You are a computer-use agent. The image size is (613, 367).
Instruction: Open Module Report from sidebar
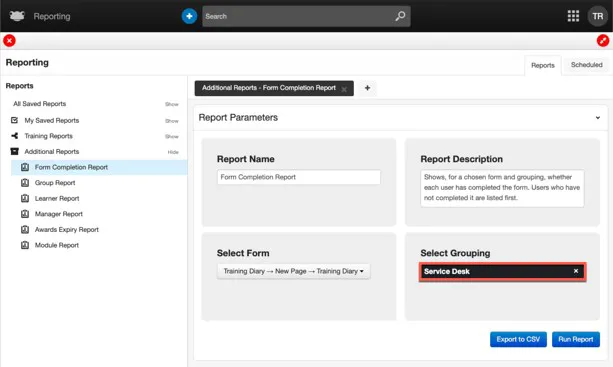[x=57, y=245]
